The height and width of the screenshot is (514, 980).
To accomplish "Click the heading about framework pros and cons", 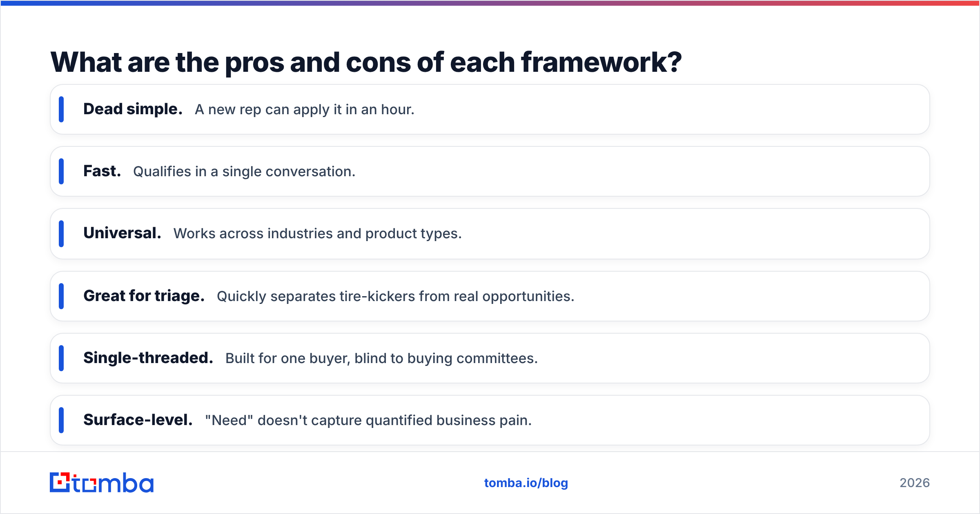I will (x=366, y=62).
